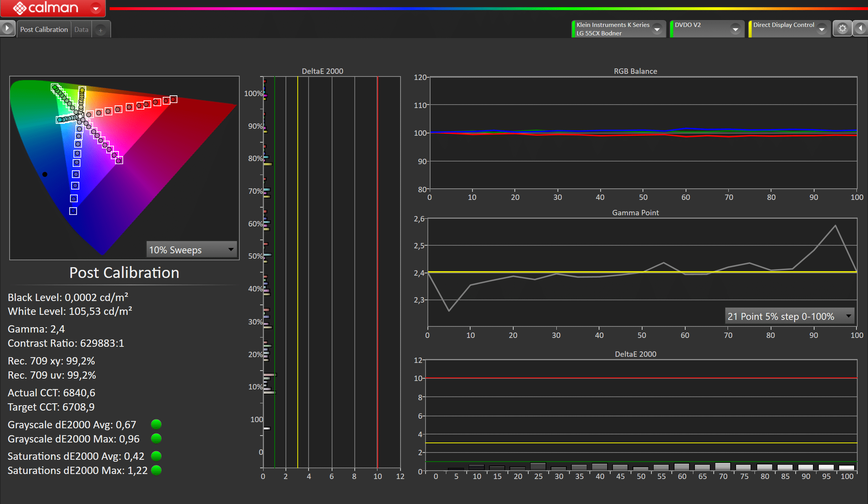This screenshot has width=868, height=504.
Task: Click the 25% grayscale DeltaE bar
Action: coord(538,466)
